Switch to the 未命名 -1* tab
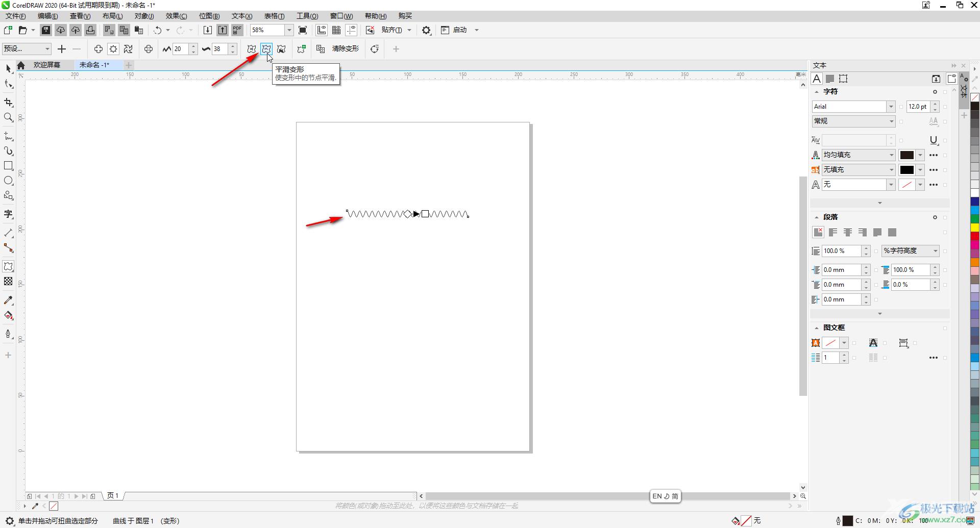980x528 pixels. pyautogui.click(x=94, y=65)
